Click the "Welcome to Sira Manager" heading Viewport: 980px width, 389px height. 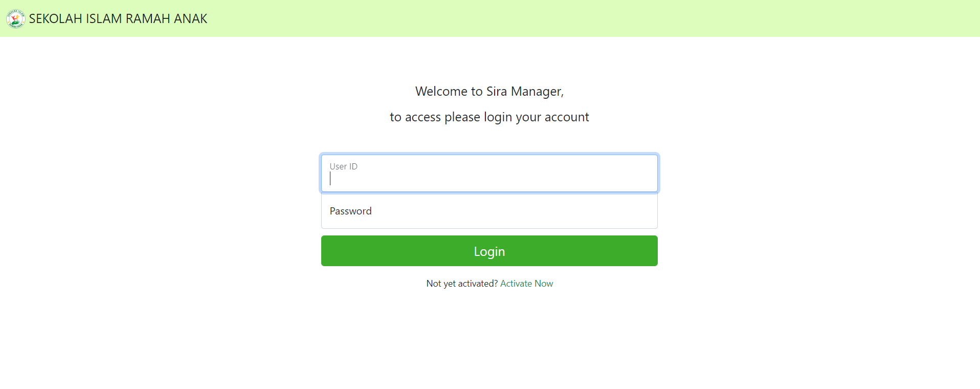pyautogui.click(x=489, y=92)
